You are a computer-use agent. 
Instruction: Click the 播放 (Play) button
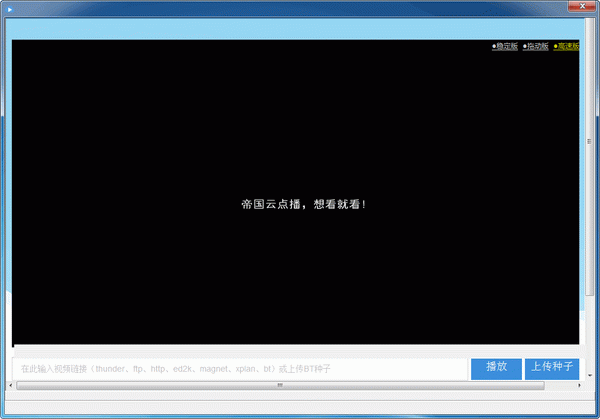click(x=496, y=369)
